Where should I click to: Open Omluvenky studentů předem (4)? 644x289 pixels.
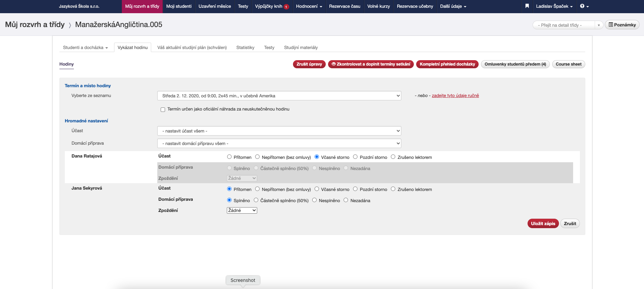[515, 64]
